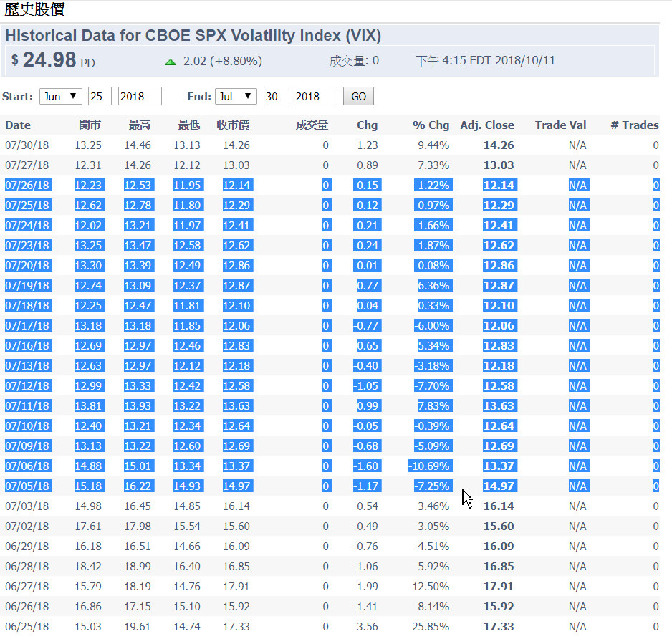Viewport: 672px width, 639px height.
Task: Click the 成交量 column header
Action: (x=312, y=125)
